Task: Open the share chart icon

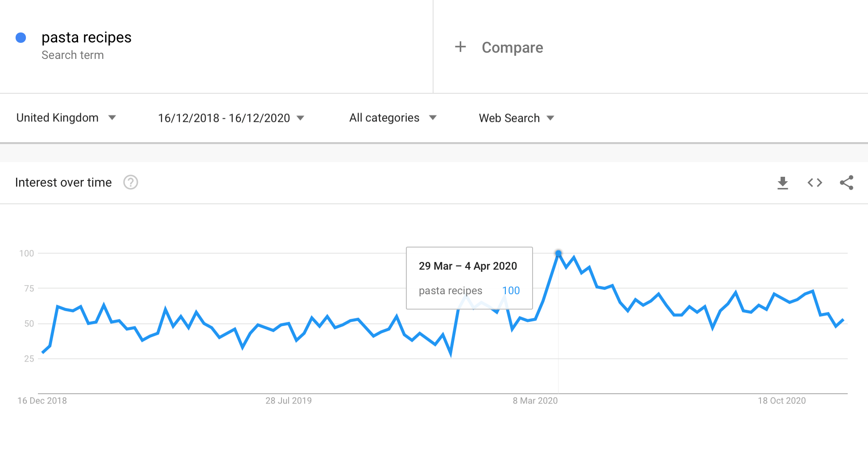Action: click(846, 183)
